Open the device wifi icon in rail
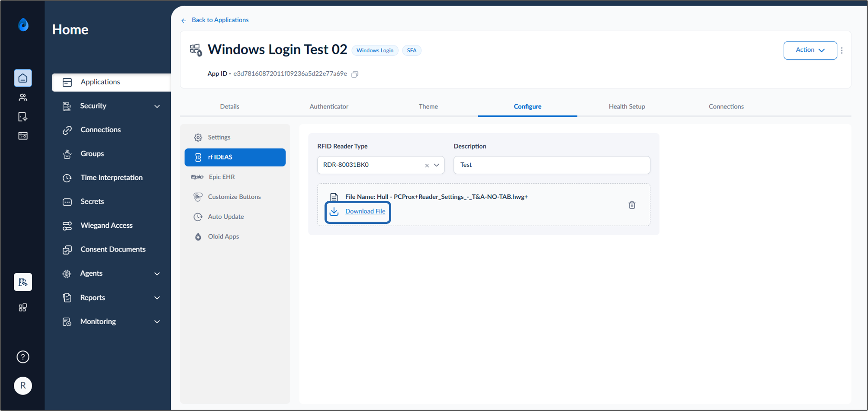The width and height of the screenshot is (868, 411). [23, 117]
